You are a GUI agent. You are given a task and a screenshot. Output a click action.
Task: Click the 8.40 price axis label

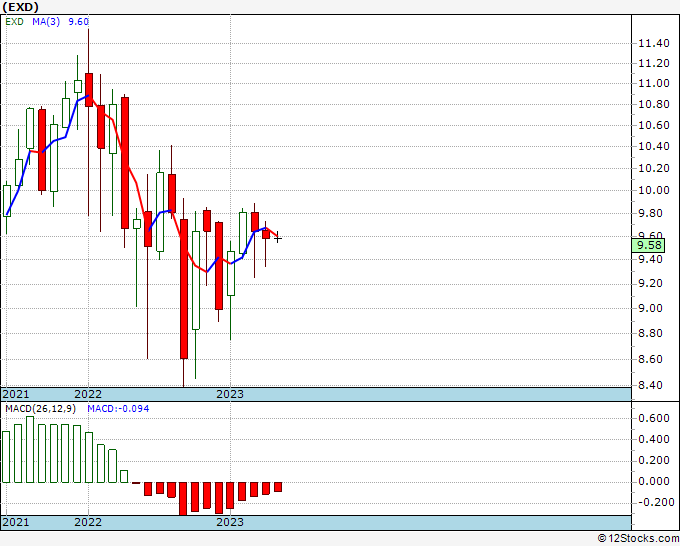click(x=651, y=385)
